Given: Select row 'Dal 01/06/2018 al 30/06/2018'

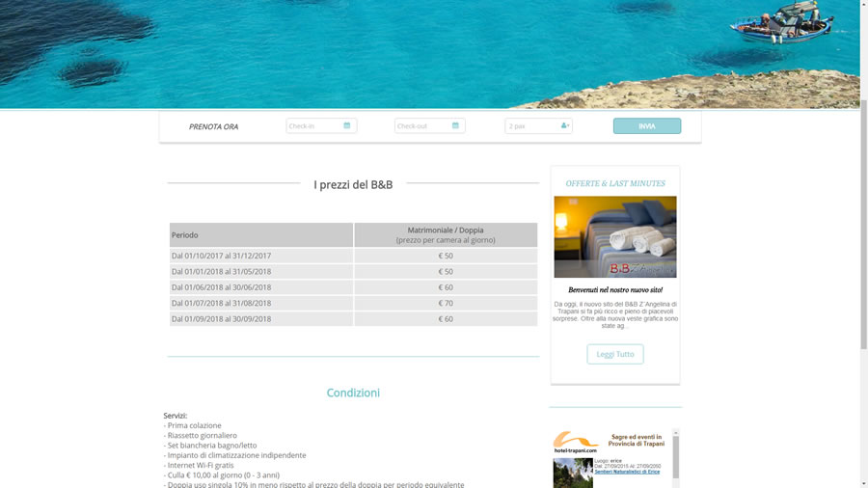Looking at the screenshot, I should 353,287.
